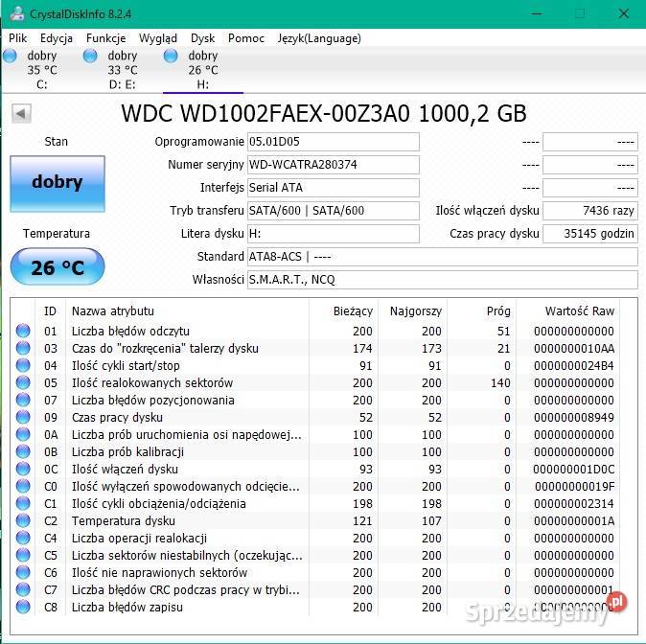Screen dimensions: 646x644
Task: Click status icon of attribute 09 Czas pracy
Action: pyautogui.click(x=23, y=418)
